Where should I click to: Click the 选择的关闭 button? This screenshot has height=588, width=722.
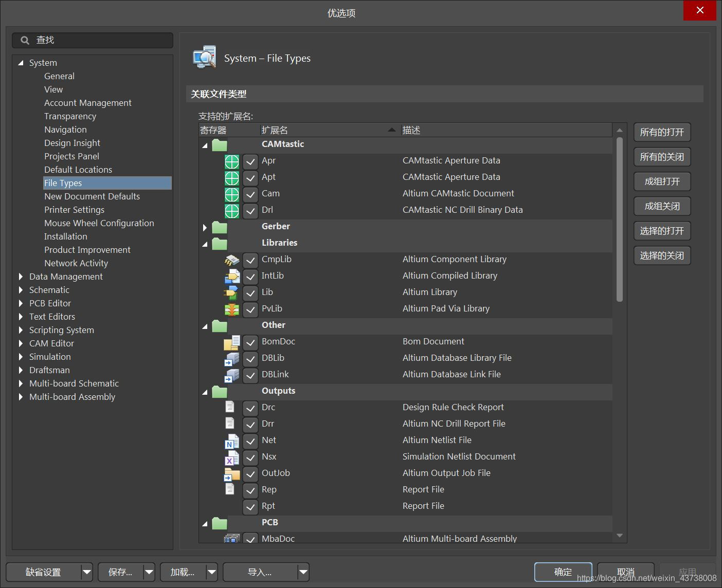pyautogui.click(x=662, y=255)
